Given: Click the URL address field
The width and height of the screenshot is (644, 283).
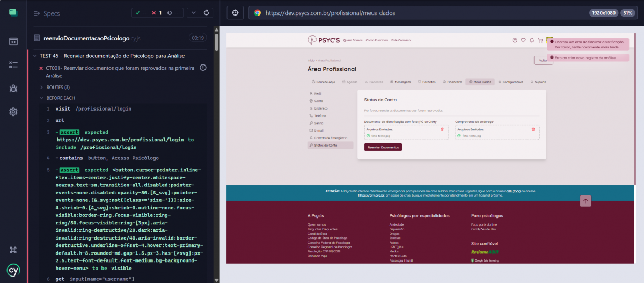Looking at the screenshot, I should [x=419, y=13].
